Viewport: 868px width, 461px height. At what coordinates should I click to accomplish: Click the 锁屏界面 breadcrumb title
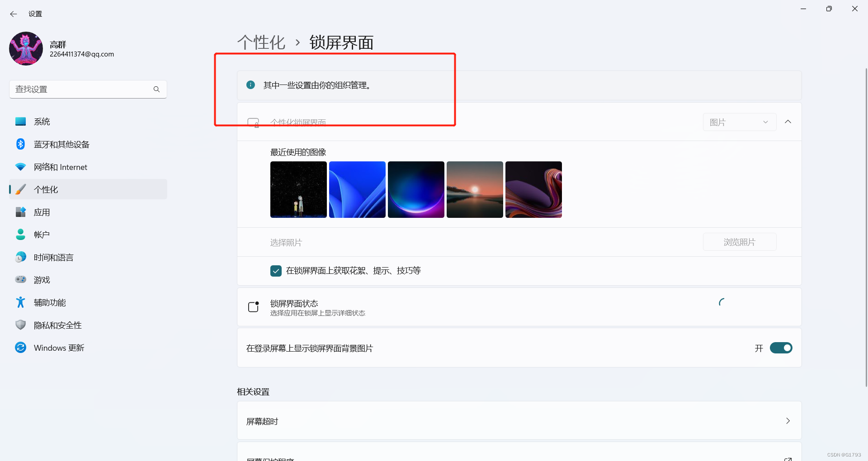coord(341,42)
